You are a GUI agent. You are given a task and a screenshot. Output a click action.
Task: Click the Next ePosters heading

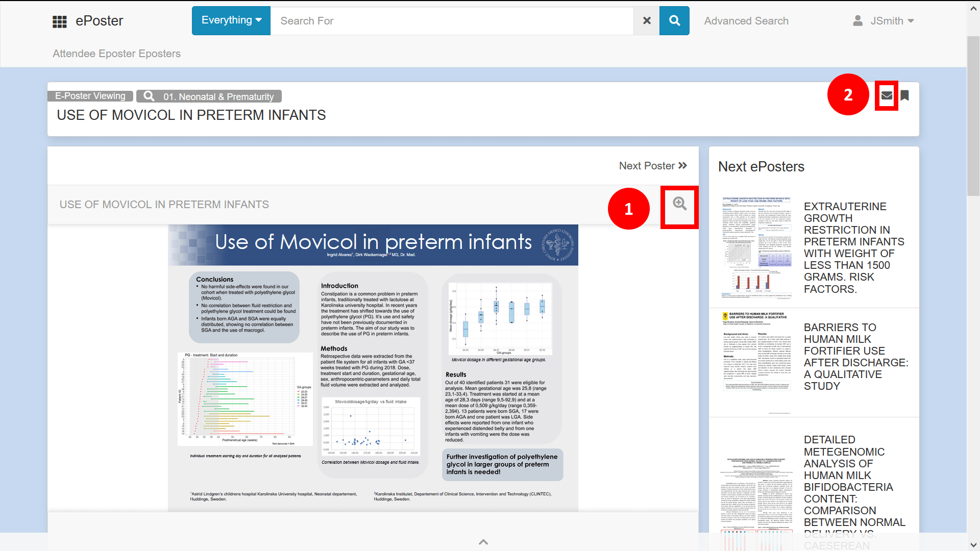pyautogui.click(x=761, y=167)
